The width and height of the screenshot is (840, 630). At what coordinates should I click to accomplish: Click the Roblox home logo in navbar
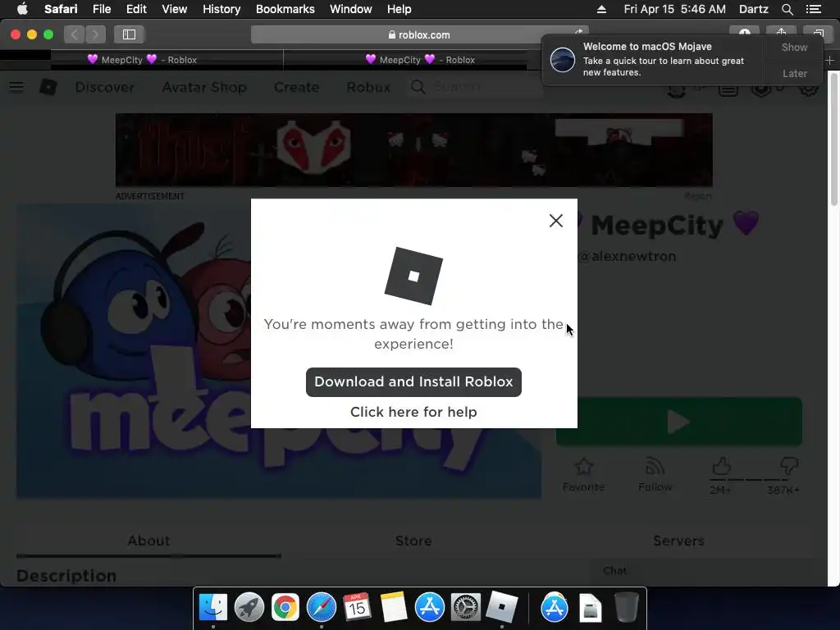tap(48, 87)
